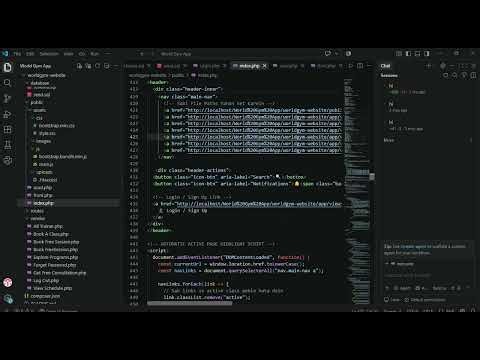This screenshot has width=480, height=360.
Task: Expand the routes folder
Action: (x=37, y=211)
